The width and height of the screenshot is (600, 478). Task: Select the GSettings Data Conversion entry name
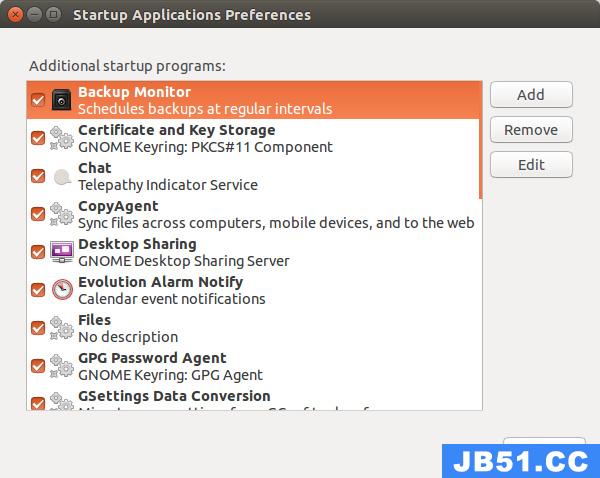tap(174, 396)
